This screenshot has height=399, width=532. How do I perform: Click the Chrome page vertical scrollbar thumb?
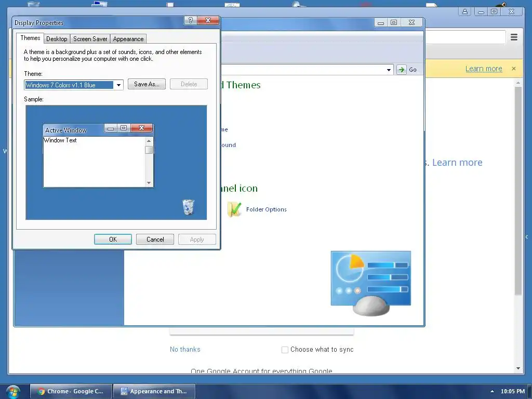click(518, 191)
